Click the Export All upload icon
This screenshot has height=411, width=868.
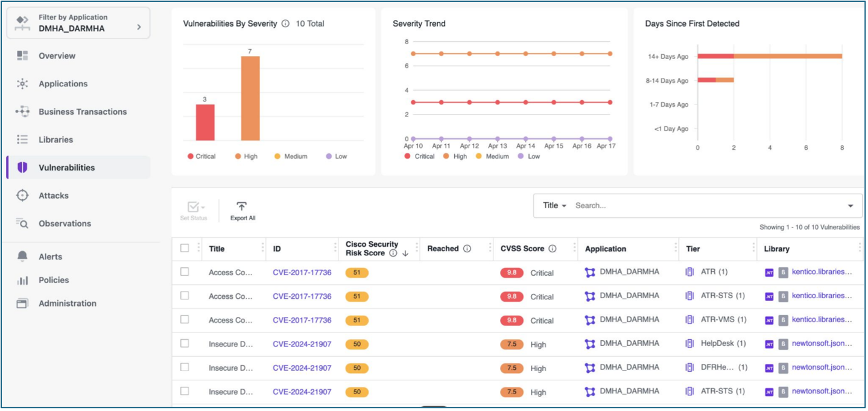(x=241, y=206)
